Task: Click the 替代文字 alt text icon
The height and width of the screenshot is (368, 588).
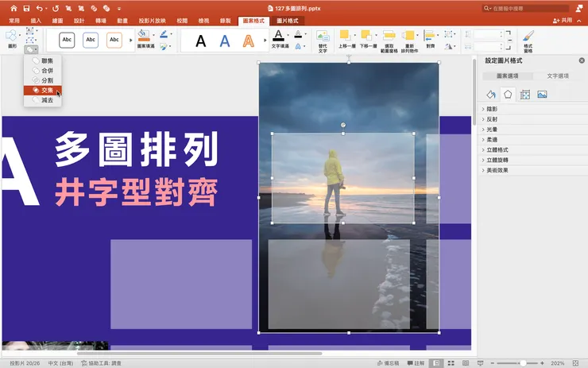Action: [x=323, y=37]
